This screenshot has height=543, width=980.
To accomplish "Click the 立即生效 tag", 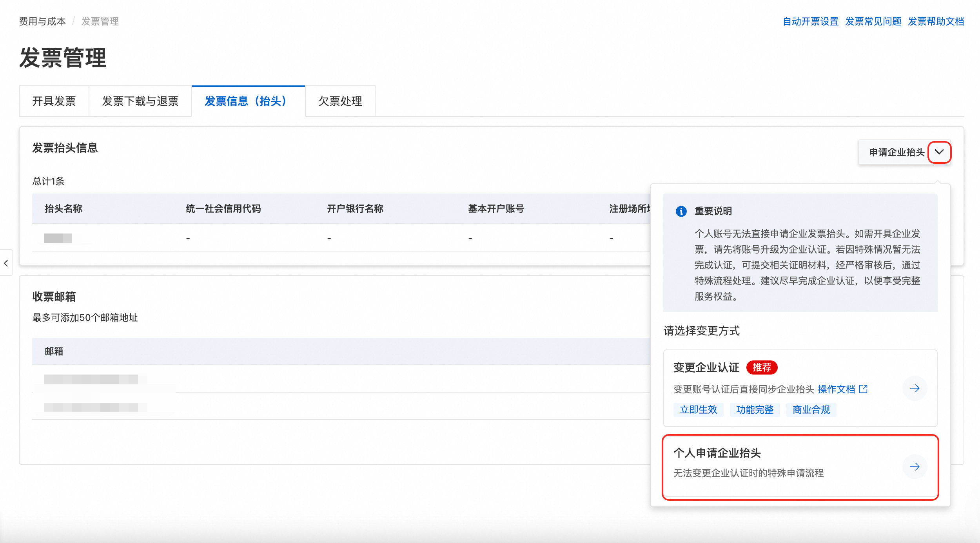I will point(698,410).
